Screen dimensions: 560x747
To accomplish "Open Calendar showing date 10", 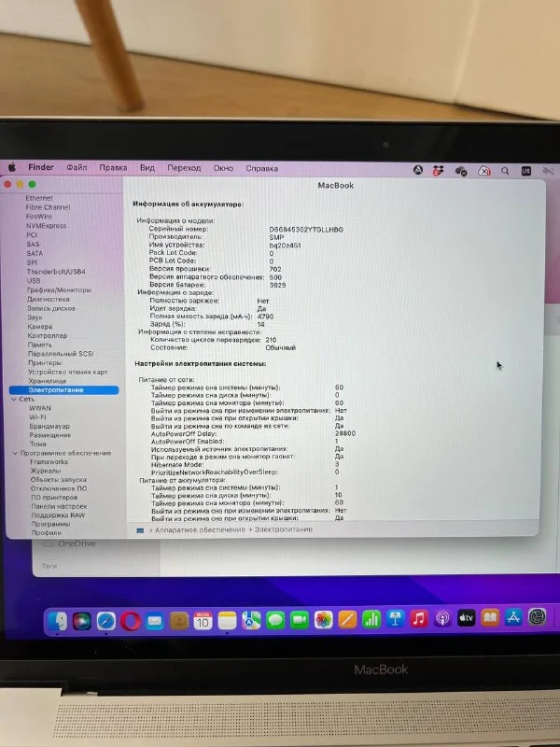I will click(x=203, y=621).
